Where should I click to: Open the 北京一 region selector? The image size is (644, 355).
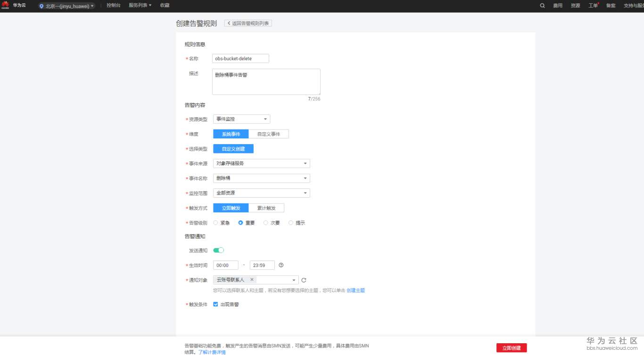[x=66, y=6]
